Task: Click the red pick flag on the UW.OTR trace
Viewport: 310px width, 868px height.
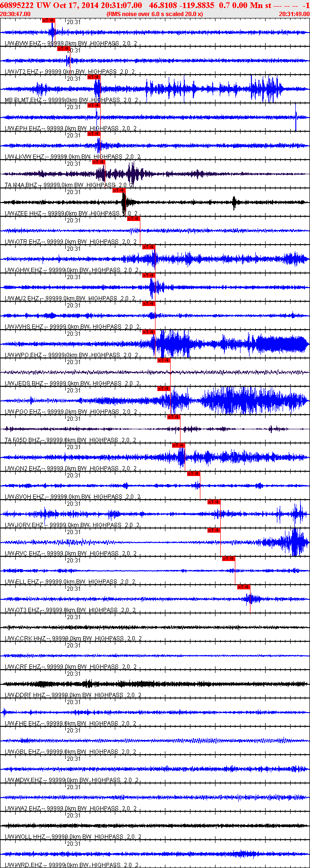Action: click(134, 219)
